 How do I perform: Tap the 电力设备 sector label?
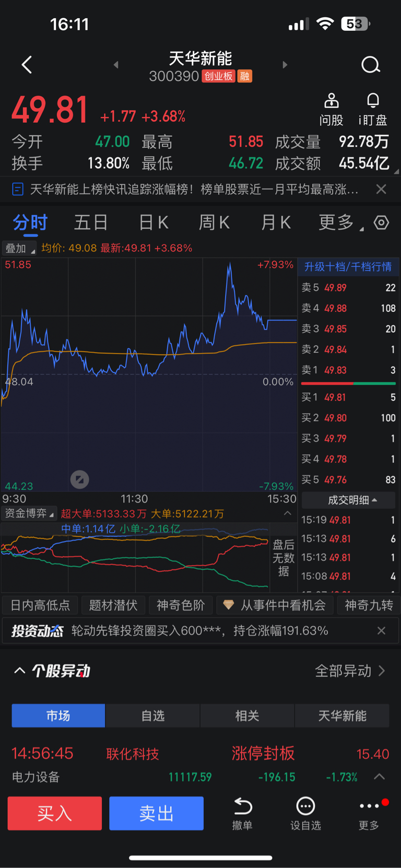click(x=36, y=777)
